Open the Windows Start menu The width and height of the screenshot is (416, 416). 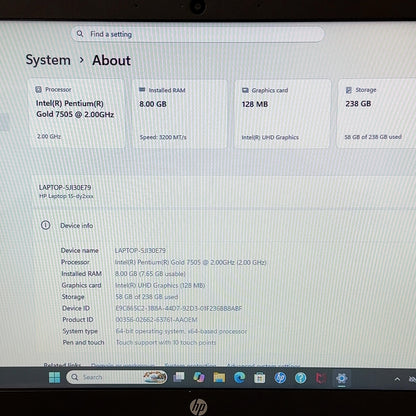(x=54, y=378)
